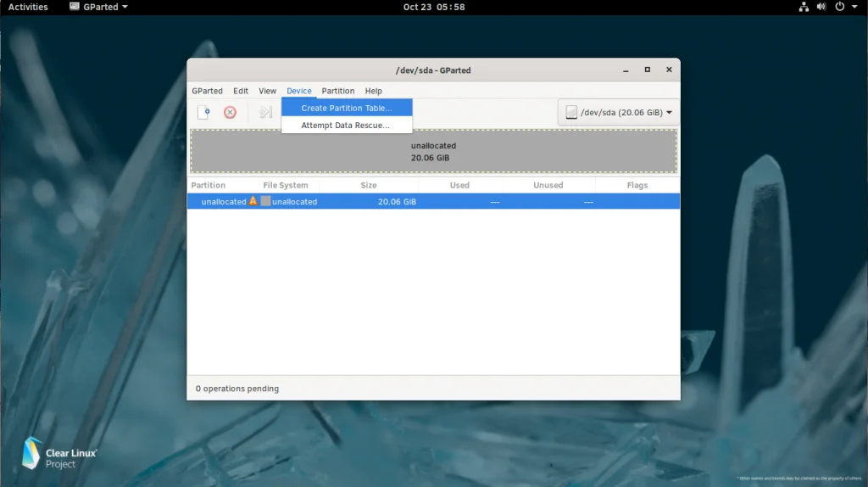This screenshot has width=868, height=487.
Task: Click the Activities button
Action: [28, 7]
